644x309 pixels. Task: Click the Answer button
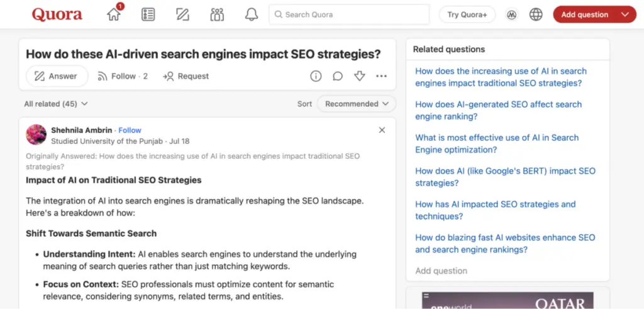click(x=57, y=76)
